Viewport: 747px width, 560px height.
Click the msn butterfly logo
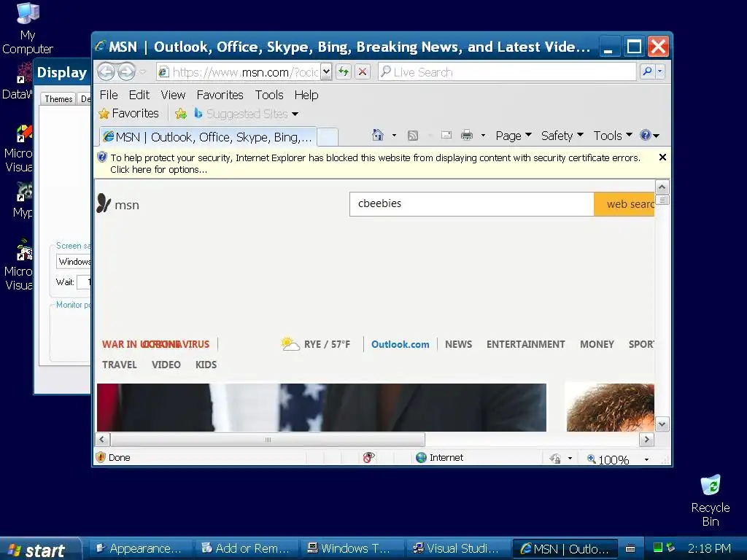point(104,203)
